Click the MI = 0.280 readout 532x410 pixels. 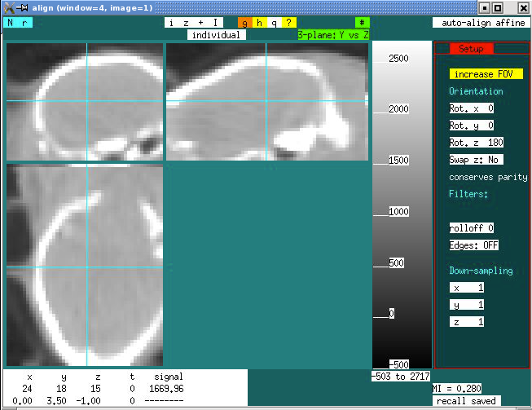point(457,388)
